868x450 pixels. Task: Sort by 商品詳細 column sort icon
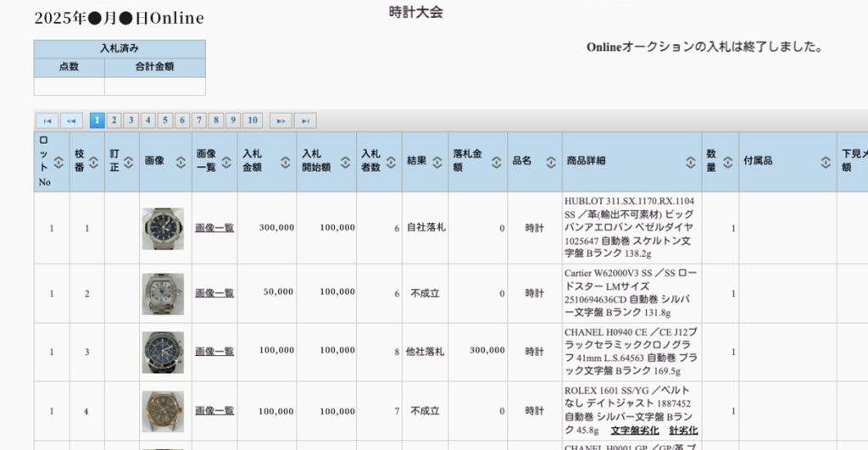[x=691, y=162]
